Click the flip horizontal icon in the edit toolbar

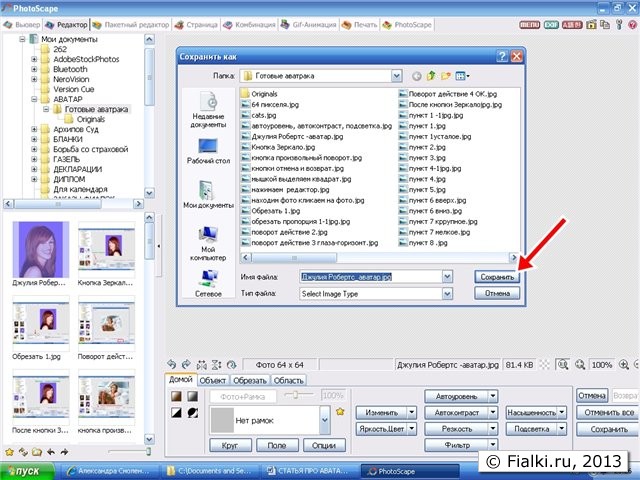202,364
